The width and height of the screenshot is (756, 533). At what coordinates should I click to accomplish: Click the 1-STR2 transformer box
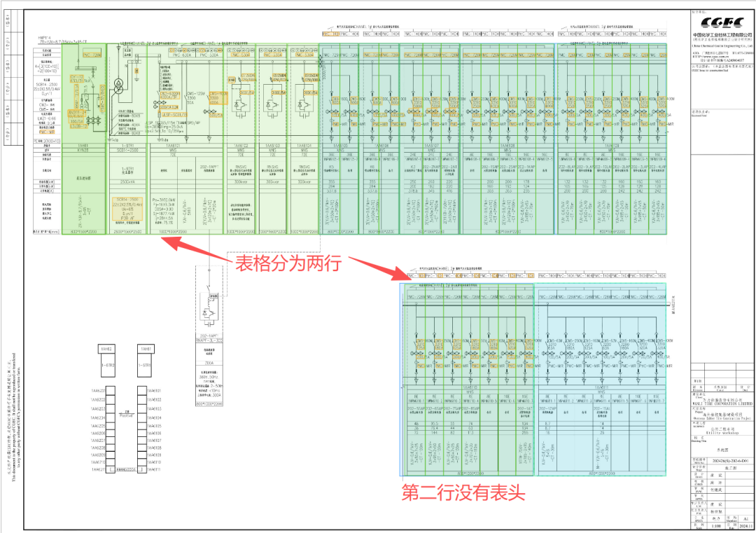coord(108,365)
